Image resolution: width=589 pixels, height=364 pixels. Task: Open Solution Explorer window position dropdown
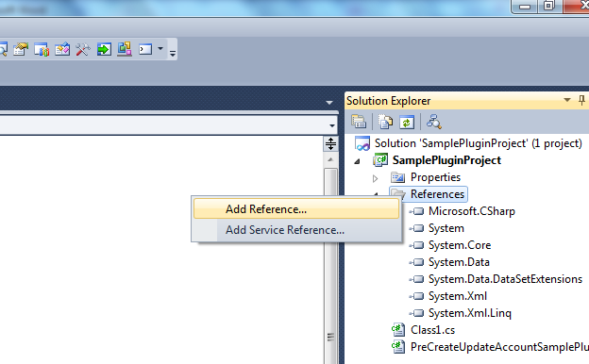tap(567, 100)
